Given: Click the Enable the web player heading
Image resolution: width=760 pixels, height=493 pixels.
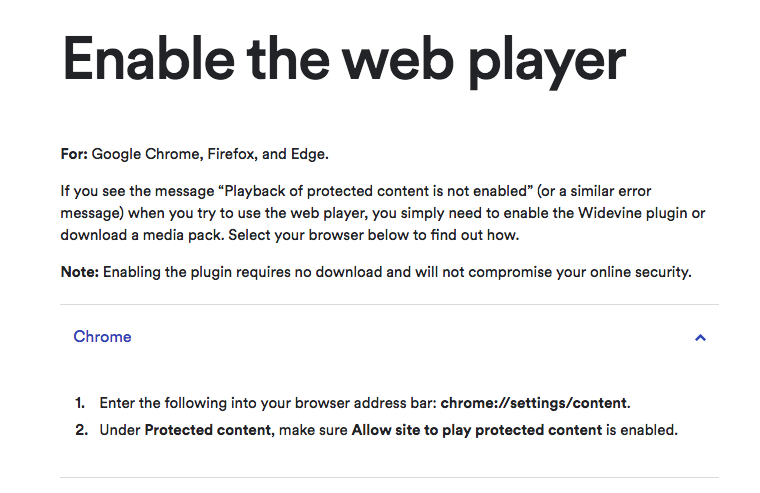Looking at the screenshot, I should 344,62.
